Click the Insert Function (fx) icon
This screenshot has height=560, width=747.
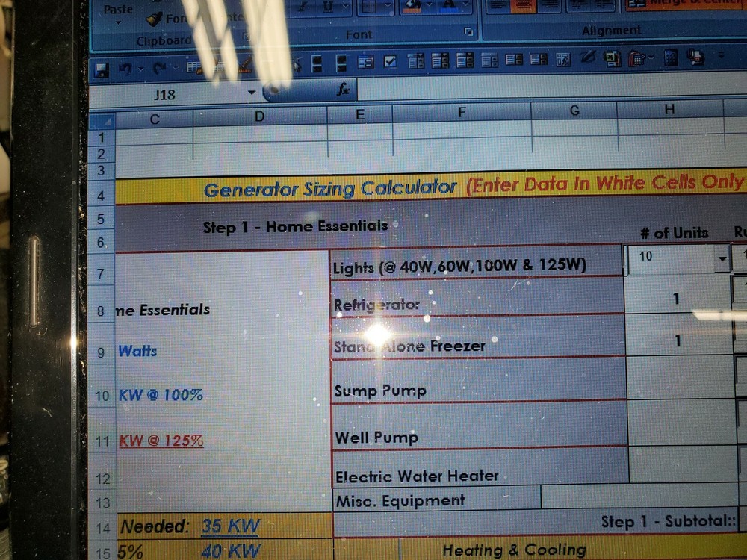coord(343,91)
